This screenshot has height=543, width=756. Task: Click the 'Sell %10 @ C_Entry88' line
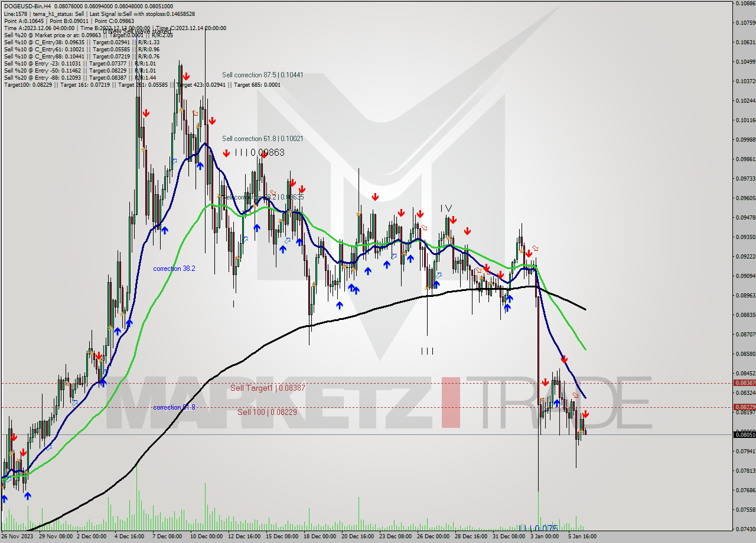tap(82, 56)
